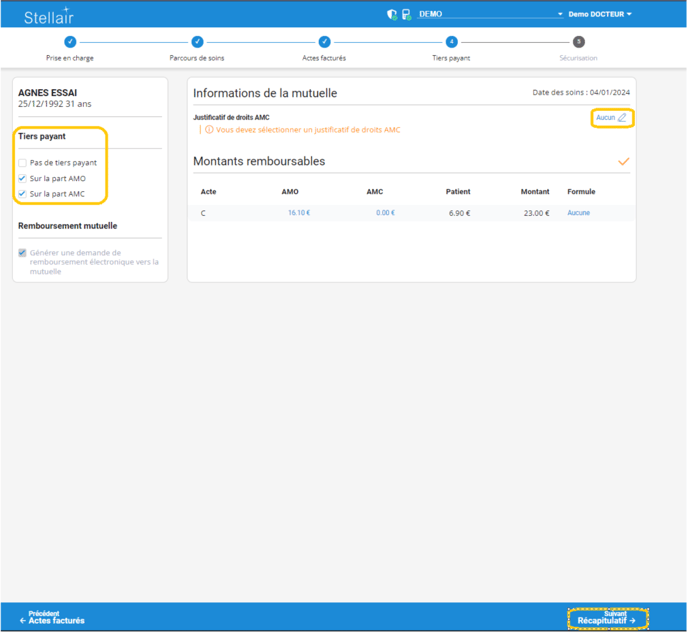This screenshot has height=633, width=688.
Task: Click Suivant Récapitulatif button
Action: click(608, 618)
